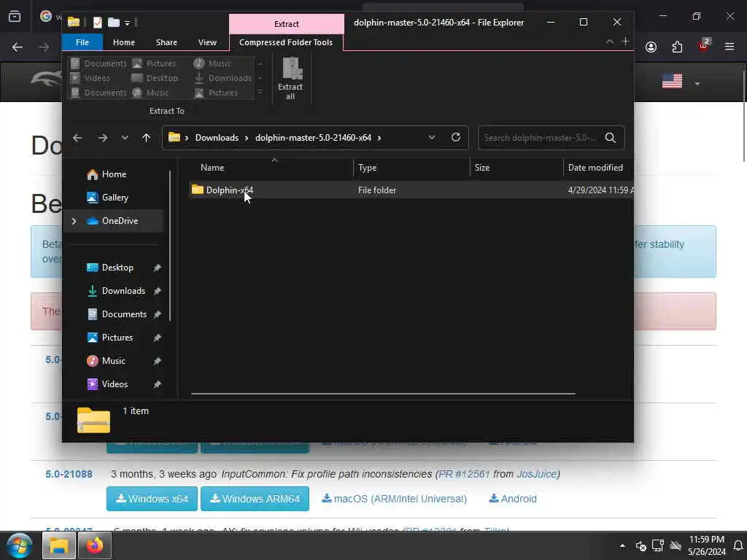Click the Extract contextual tab header

click(x=286, y=24)
